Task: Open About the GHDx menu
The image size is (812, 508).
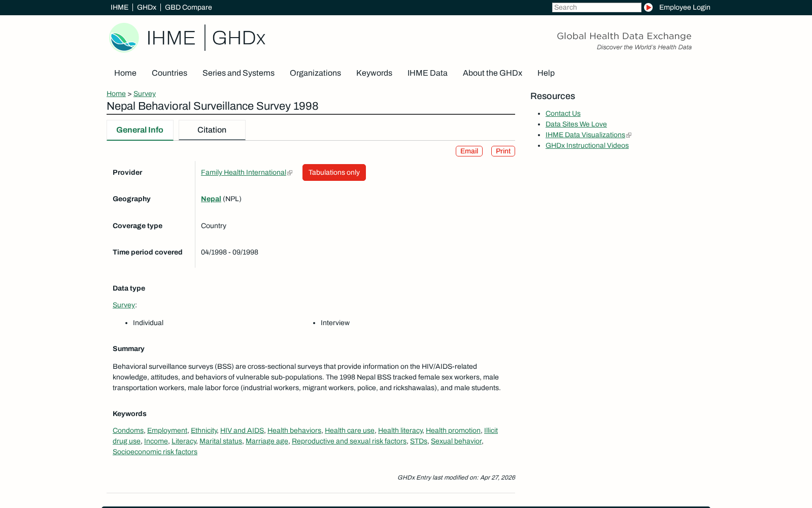Action: (x=492, y=73)
